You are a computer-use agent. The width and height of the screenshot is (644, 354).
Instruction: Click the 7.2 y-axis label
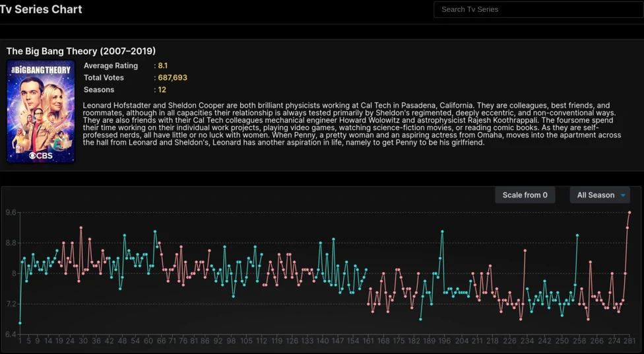pyautogui.click(x=11, y=304)
